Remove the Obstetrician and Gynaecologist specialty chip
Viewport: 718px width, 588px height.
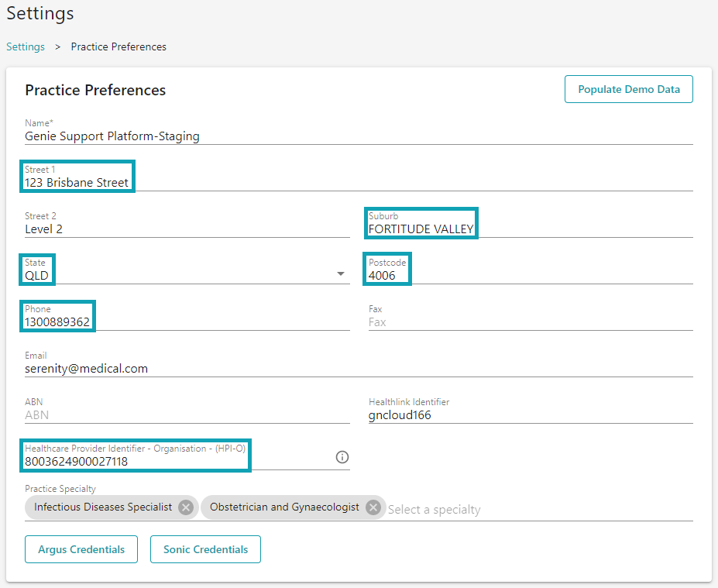click(373, 507)
